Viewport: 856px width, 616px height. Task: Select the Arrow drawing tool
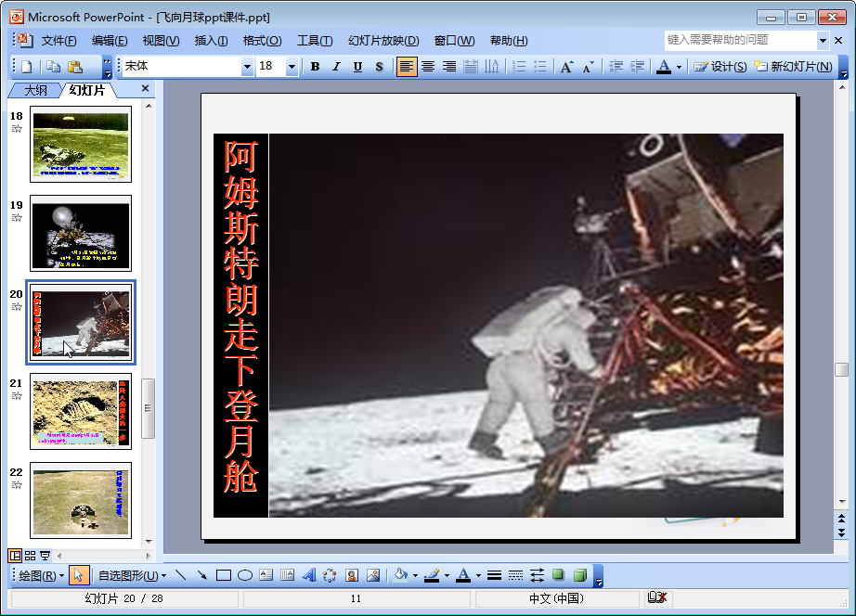pos(202,575)
